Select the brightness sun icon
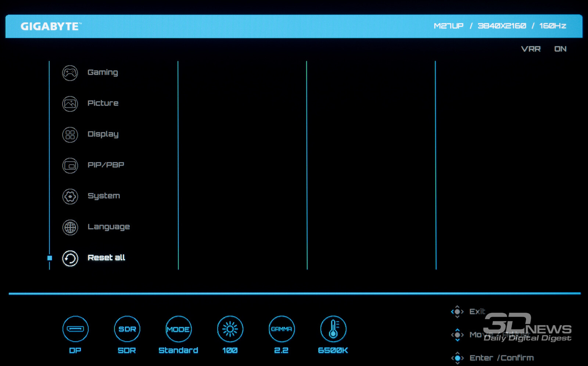This screenshot has height=366, width=588. point(230,329)
